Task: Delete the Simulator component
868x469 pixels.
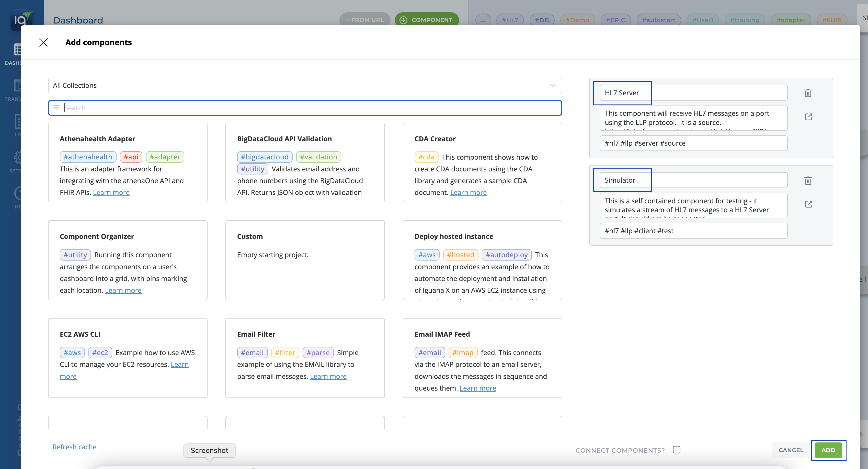Action: click(808, 180)
